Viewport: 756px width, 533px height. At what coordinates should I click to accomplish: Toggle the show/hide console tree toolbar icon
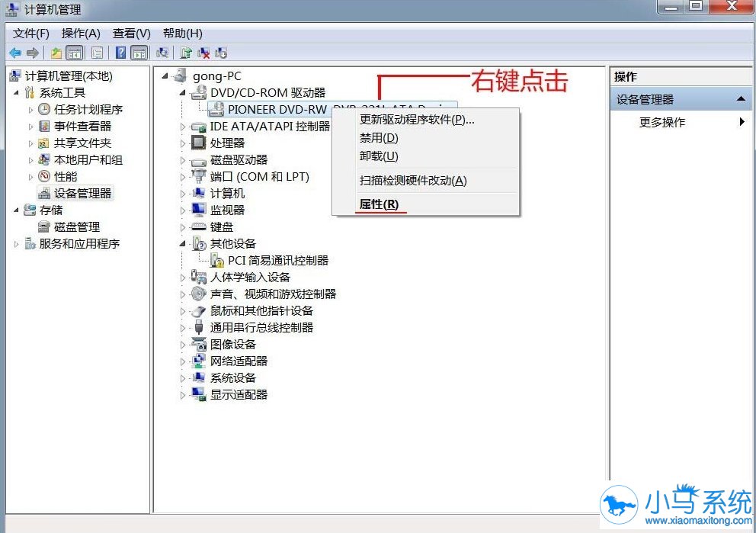pyautogui.click(x=74, y=53)
